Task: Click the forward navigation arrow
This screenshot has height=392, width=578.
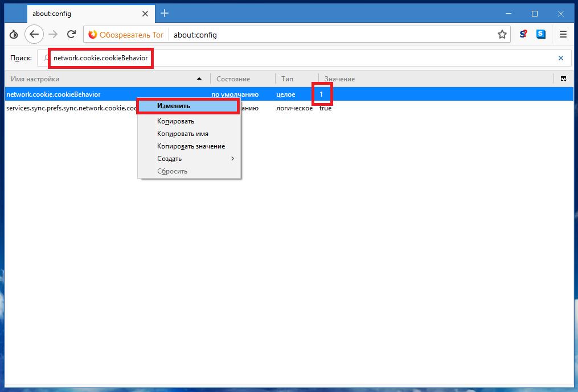Action: (x=54, y=35)
